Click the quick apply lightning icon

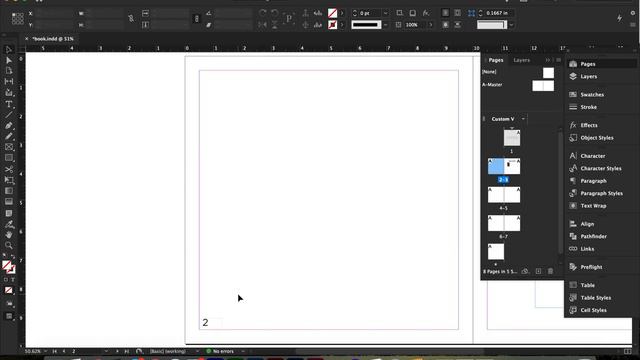click(x=620, y=18)
